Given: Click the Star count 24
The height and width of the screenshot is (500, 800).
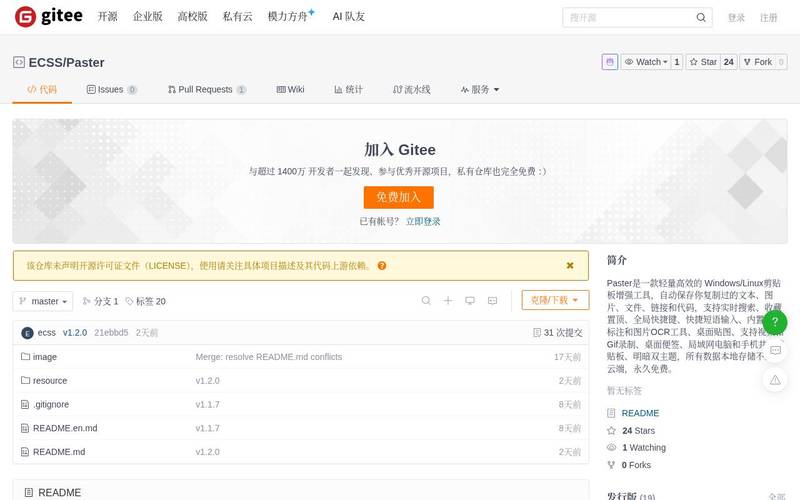Looking at the screenshot, I should [729, 62].
